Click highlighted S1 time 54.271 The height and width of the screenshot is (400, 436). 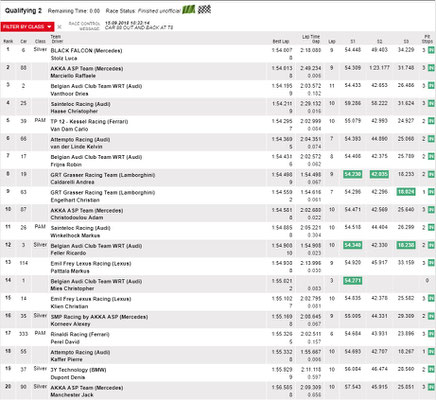click(x=353, y=281)
